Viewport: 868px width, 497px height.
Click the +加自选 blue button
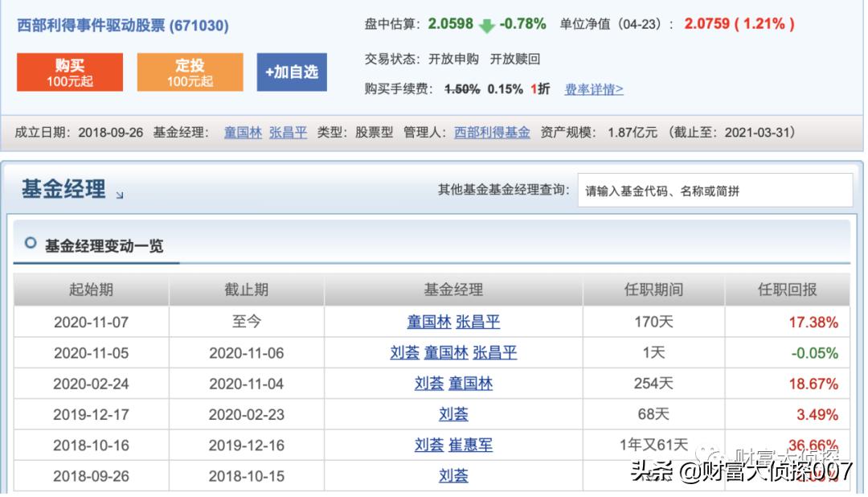293,71
